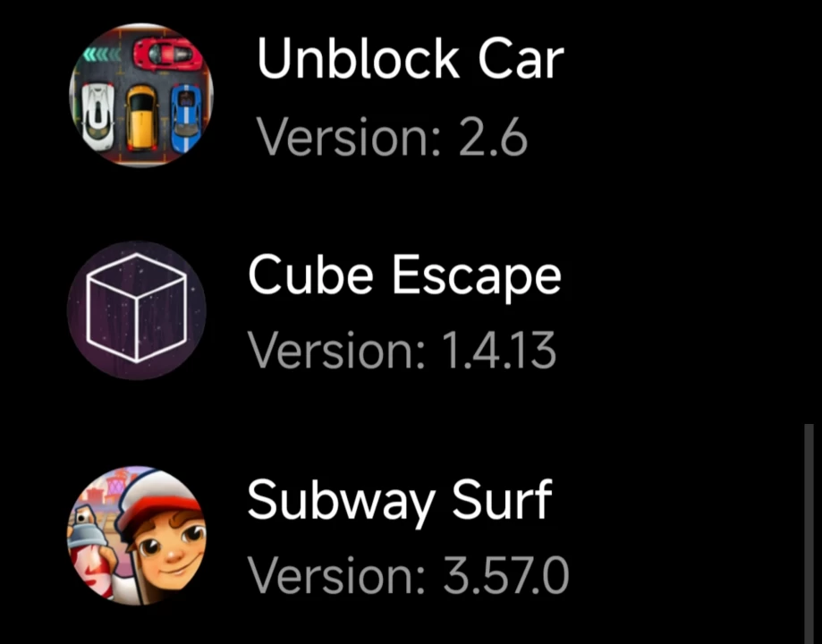The width and height of the screenshot is (822, 644).
Task: Select the Unblock Car title text
Action: click(x=411, y=59)
